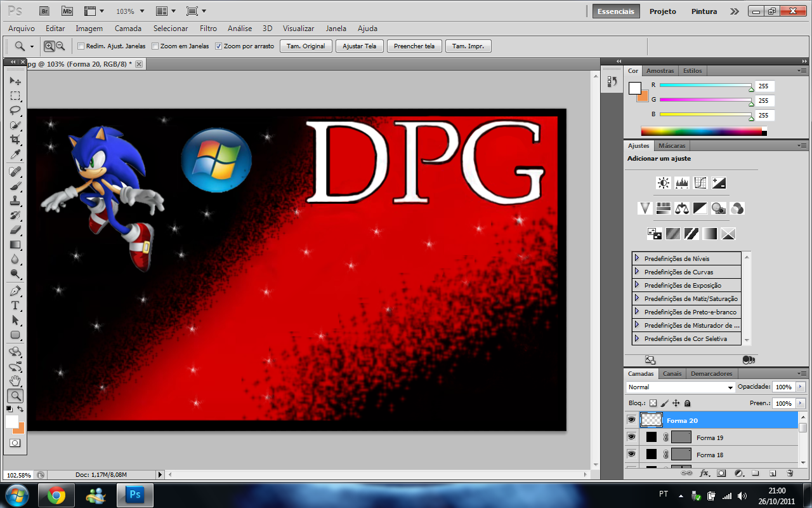Select the Spot Healing Brush tool
812x508 pixels.
click(x=15, y=171)
